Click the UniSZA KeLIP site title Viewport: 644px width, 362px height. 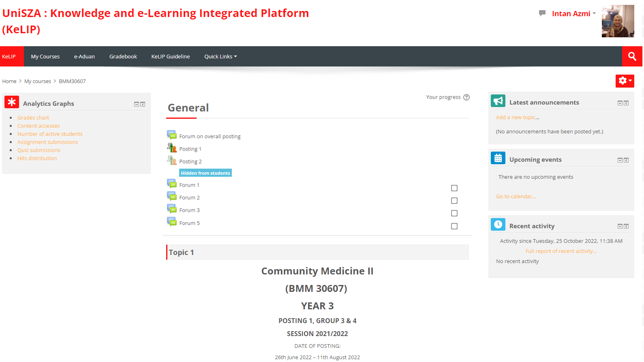coord(156,21)
